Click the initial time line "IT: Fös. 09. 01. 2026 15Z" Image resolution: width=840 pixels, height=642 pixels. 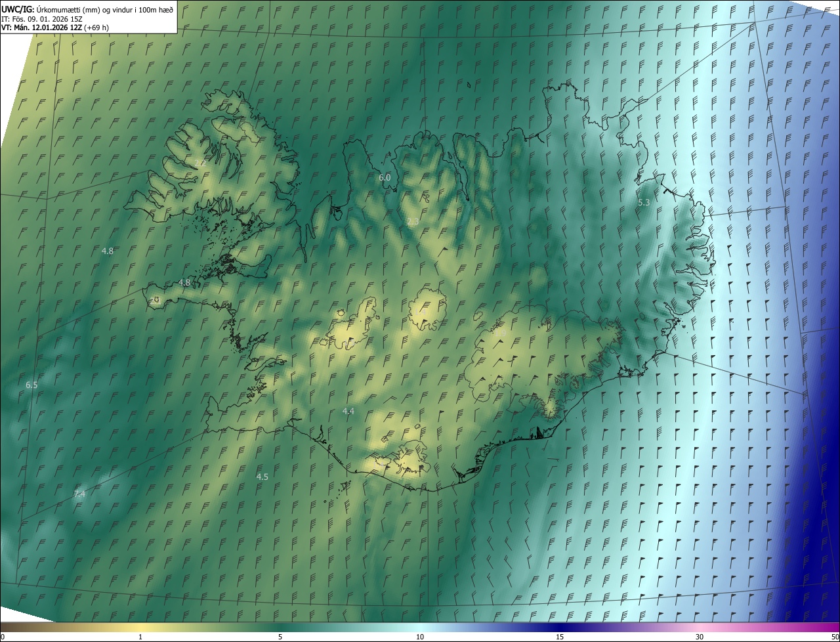click(41, 18)
